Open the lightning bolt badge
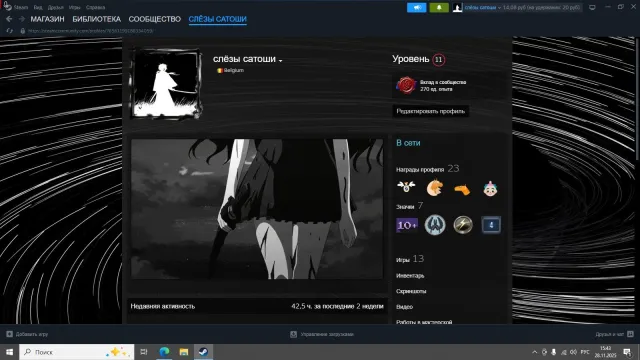 [463, 225]
